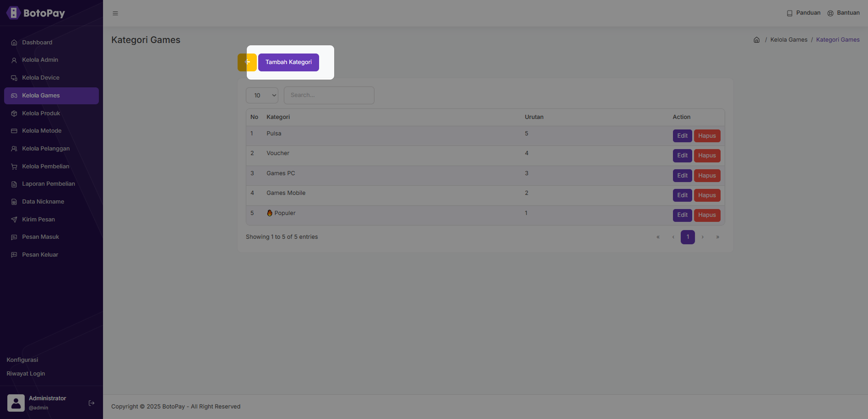Click the logout icon beside Administrator
This screenshot has height=419, width=868.
[92, 403]
